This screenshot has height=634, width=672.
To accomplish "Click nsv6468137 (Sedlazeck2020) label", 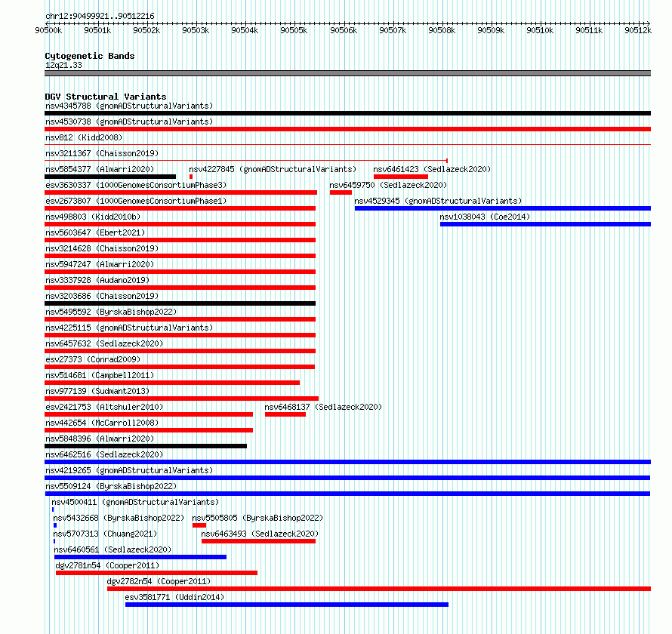I will (323, 407).
